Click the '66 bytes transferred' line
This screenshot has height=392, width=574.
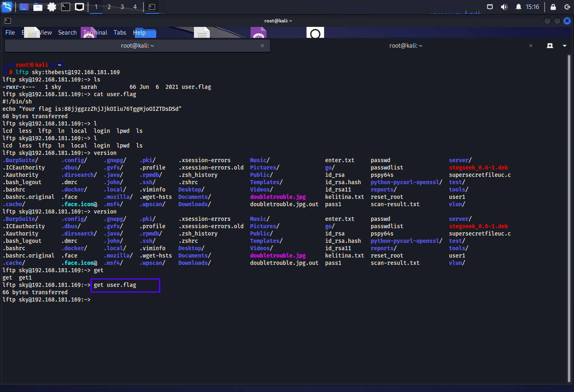35,292
